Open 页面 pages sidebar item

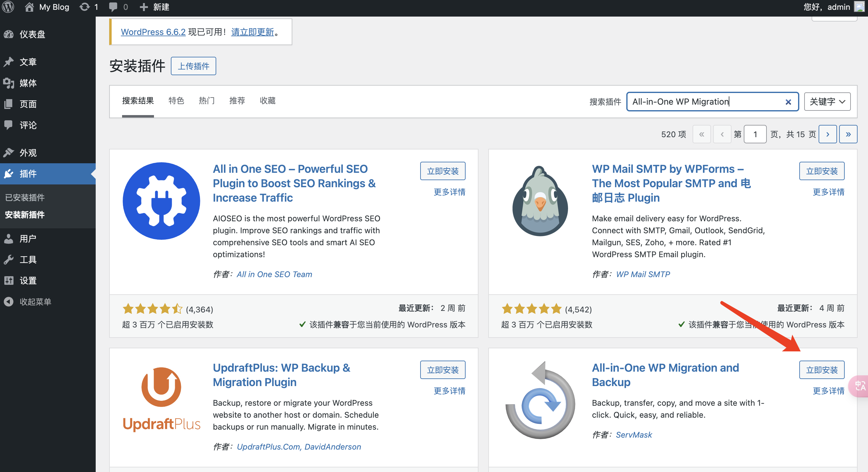pos(48,104)
